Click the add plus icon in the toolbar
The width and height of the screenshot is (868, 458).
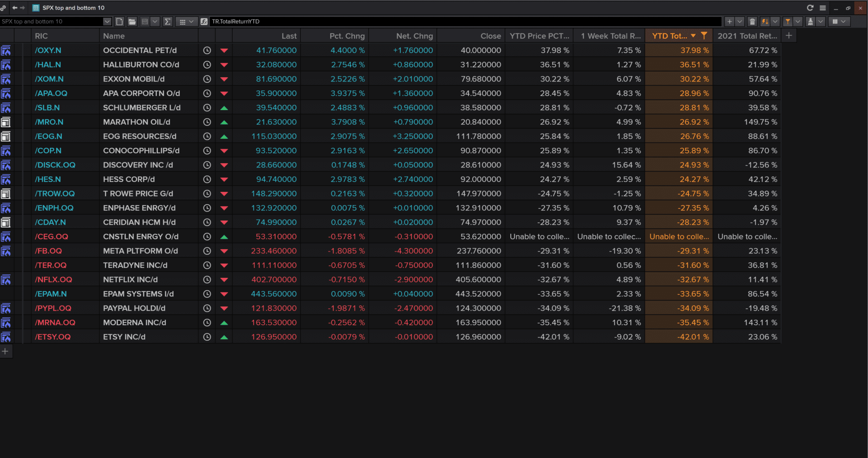point(730,21)
